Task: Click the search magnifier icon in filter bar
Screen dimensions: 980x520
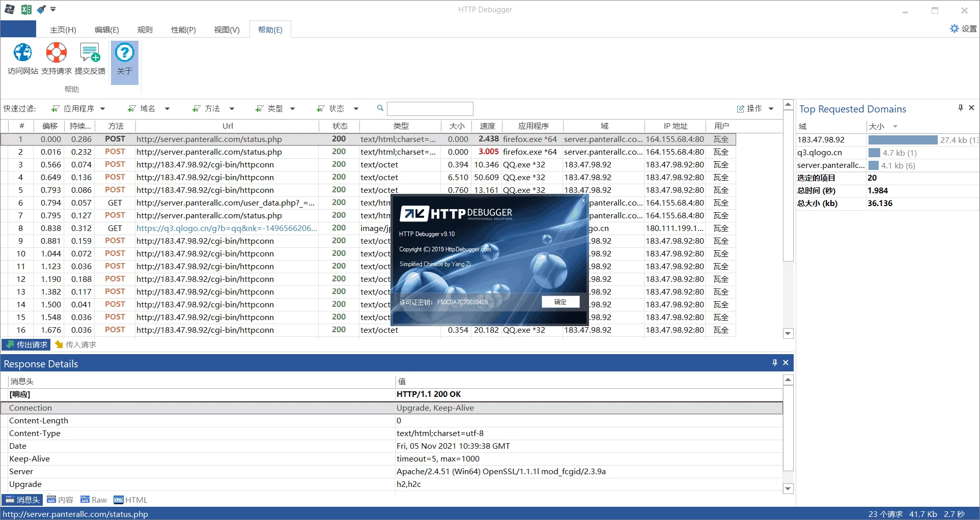Action: point(380,108)
